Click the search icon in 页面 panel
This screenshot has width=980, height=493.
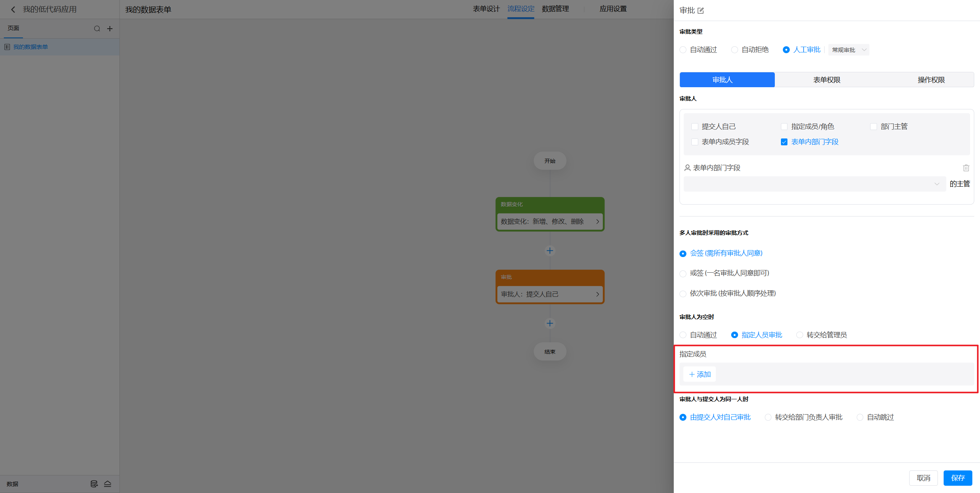[97, 29]
